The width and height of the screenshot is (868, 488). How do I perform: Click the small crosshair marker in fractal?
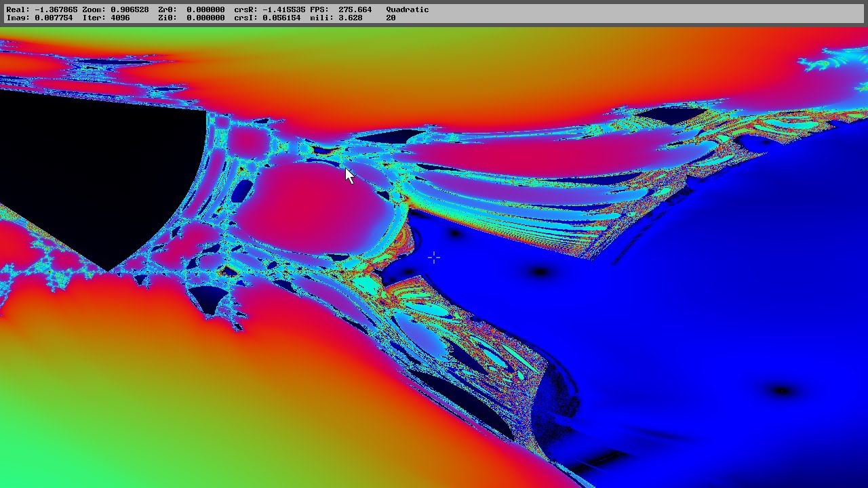tap(434, 258)
